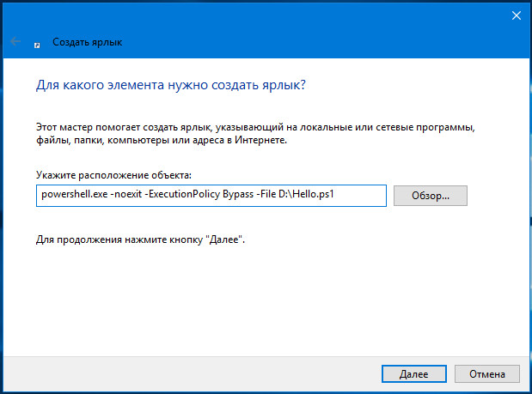Click the Создать ярлык window title text
Screen dimensions: 532x394
pos(87,42)
